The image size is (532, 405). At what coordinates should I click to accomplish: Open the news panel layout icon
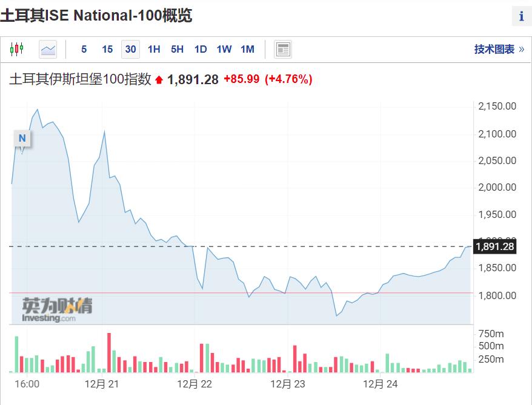click(283, 49)
